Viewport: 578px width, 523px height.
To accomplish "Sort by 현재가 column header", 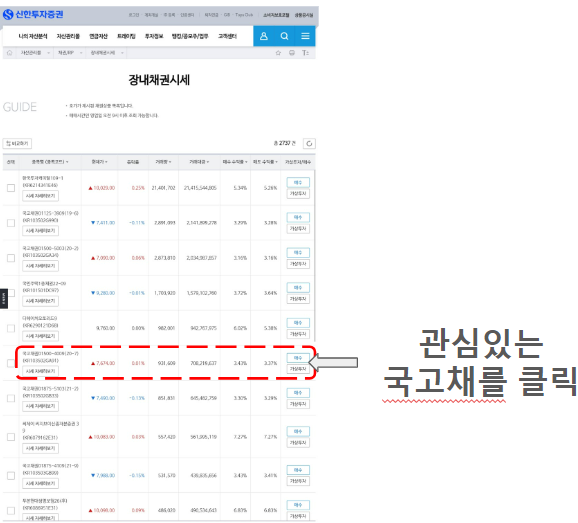I will click(x=99, y=162).
